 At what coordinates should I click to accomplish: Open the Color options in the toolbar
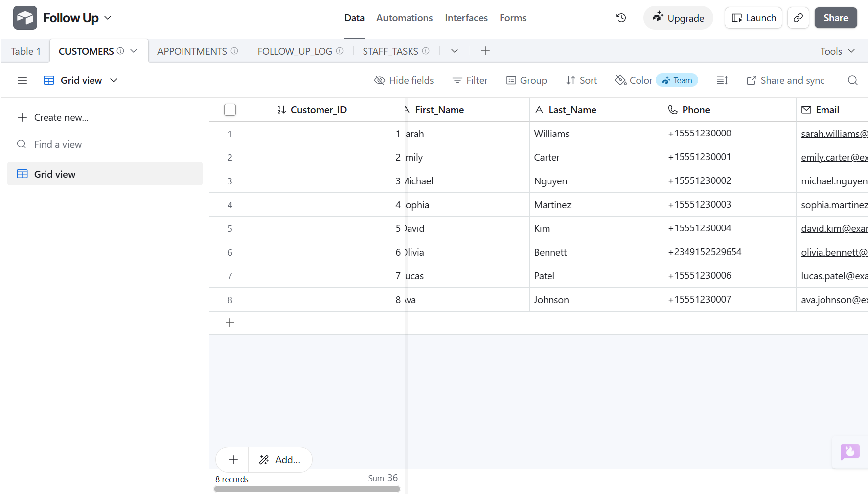(634, 80)
